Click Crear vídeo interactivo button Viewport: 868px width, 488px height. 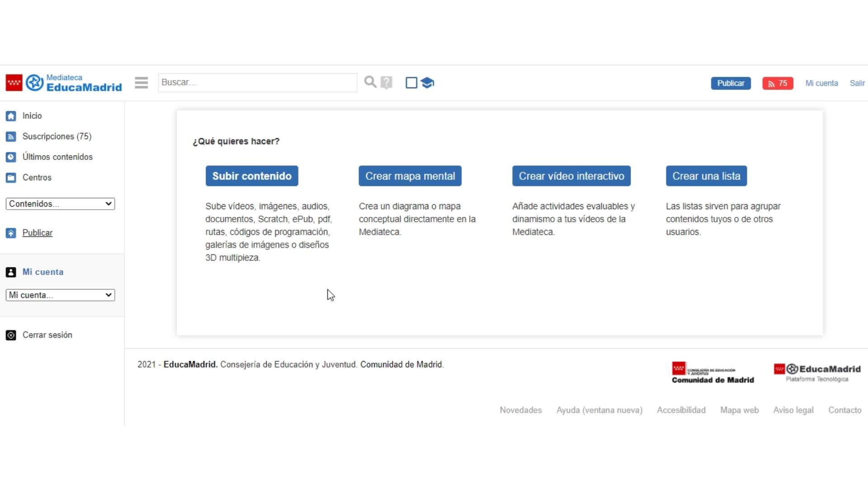tap(571, 176)
